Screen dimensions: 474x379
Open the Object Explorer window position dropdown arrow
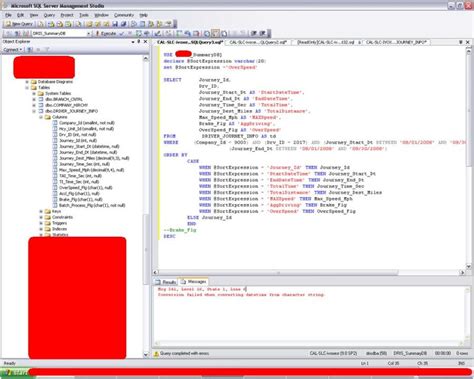click(x=133, y=42)
